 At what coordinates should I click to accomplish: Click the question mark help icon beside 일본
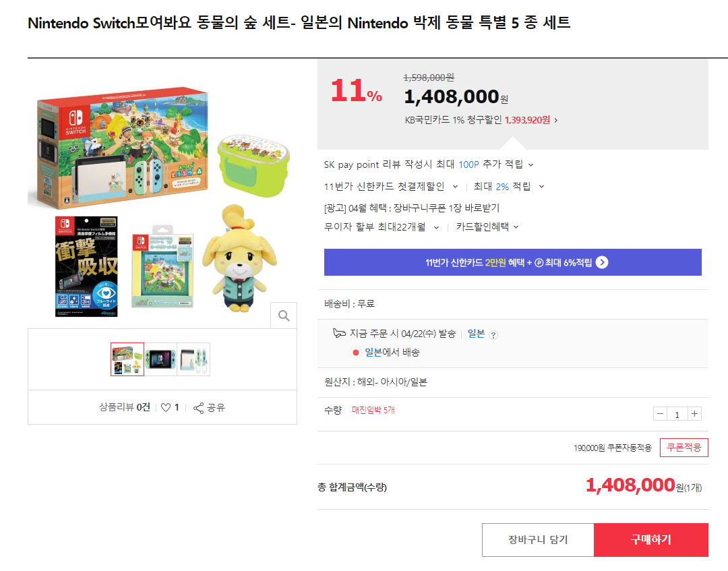coord(493,334)
